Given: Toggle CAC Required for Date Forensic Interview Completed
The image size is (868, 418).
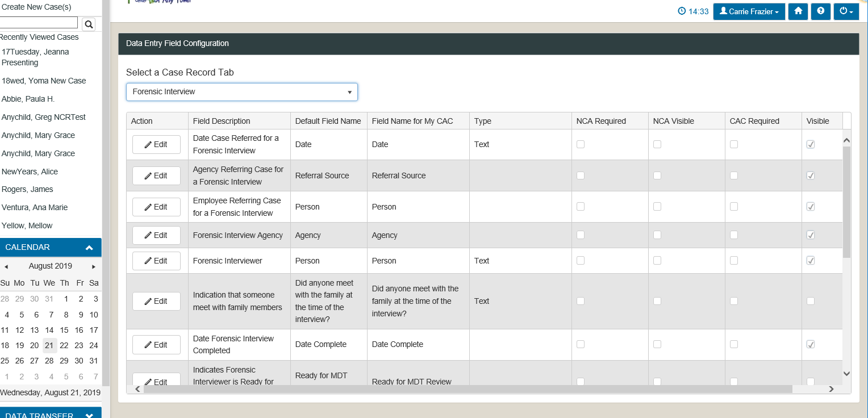Looking at the screenshot, I should point(734,344).
